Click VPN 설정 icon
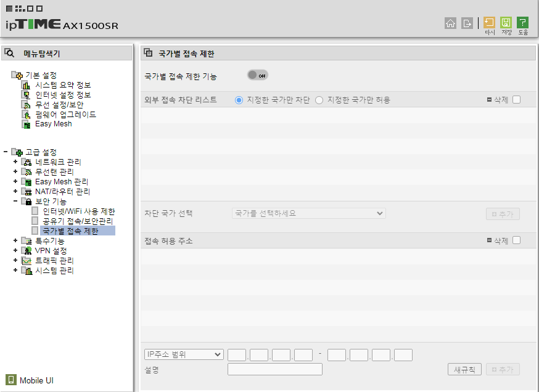 pyautogui.click(x=27, y=251)
